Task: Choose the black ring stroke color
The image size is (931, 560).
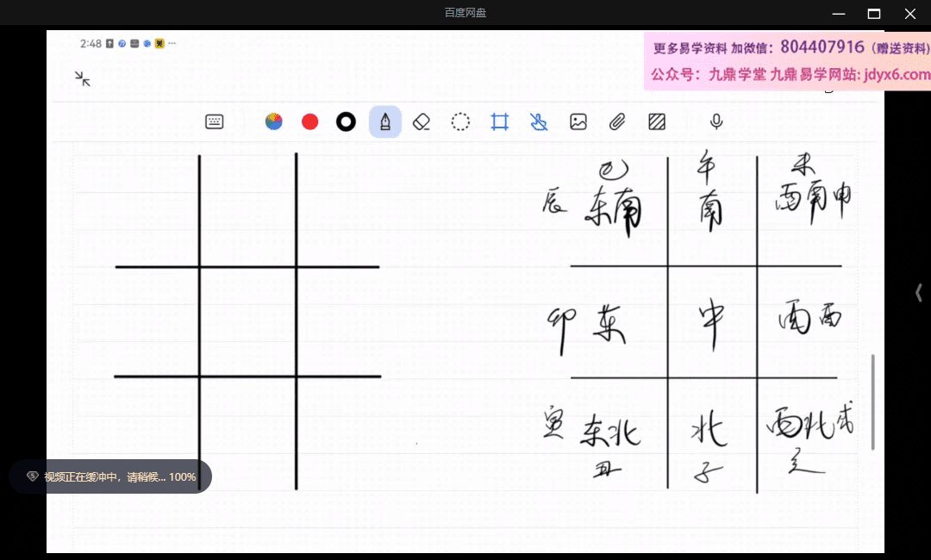Action: point(346,122)
